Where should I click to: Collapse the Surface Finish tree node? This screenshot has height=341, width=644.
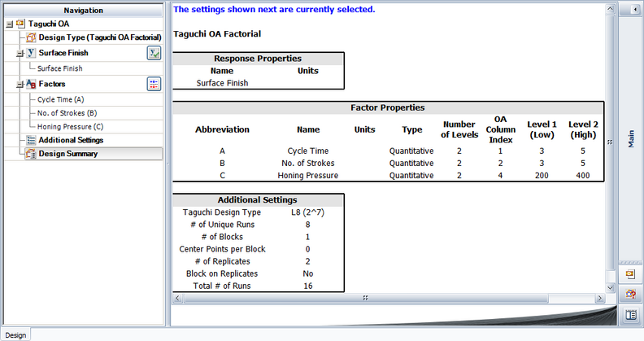coord(20,54)
